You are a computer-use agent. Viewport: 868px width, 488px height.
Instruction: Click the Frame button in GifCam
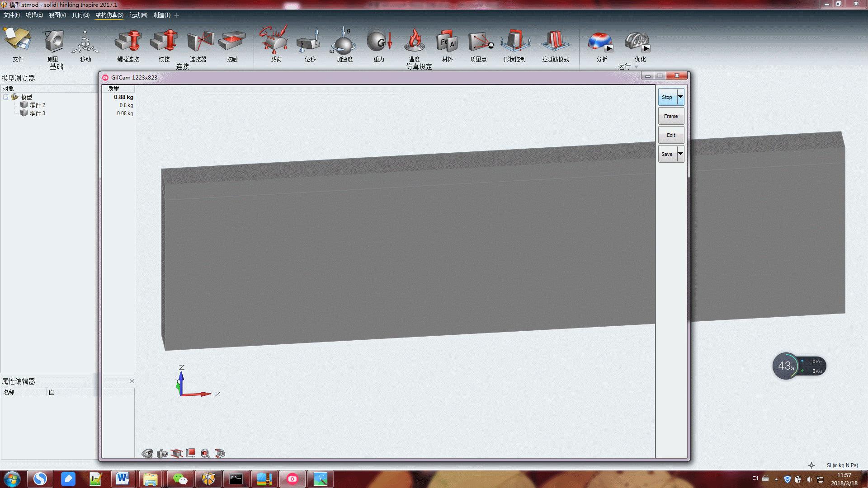point(670,116)
